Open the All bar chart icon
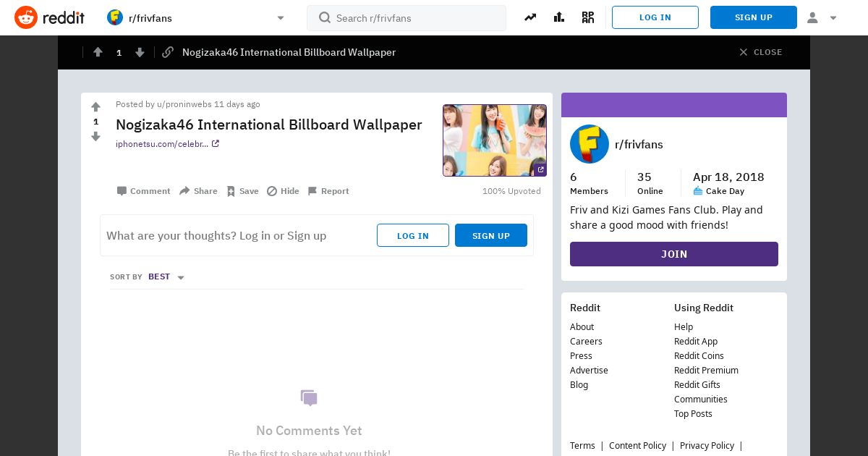This screenshot has width=868, height=456. coord(559,17)
